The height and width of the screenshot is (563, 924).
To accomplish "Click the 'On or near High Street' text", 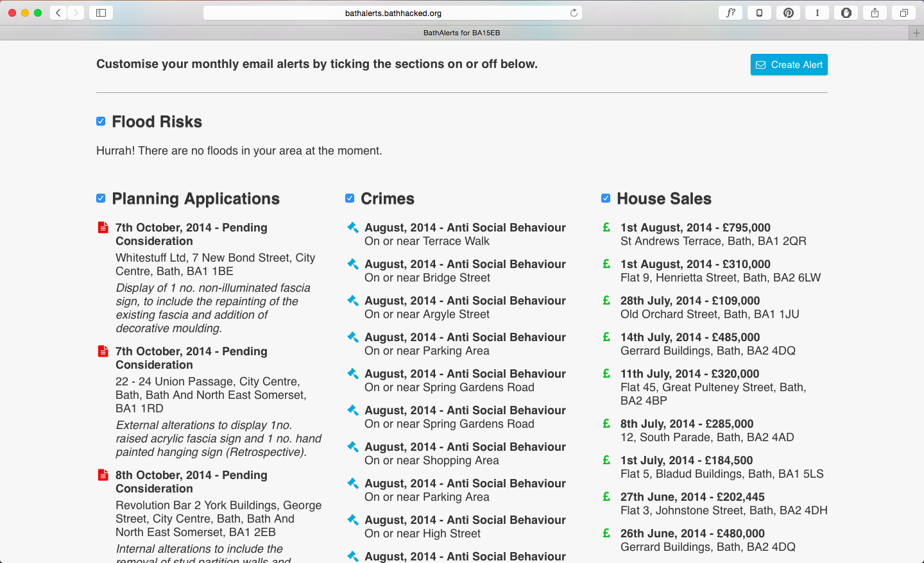I will point(422,534).
